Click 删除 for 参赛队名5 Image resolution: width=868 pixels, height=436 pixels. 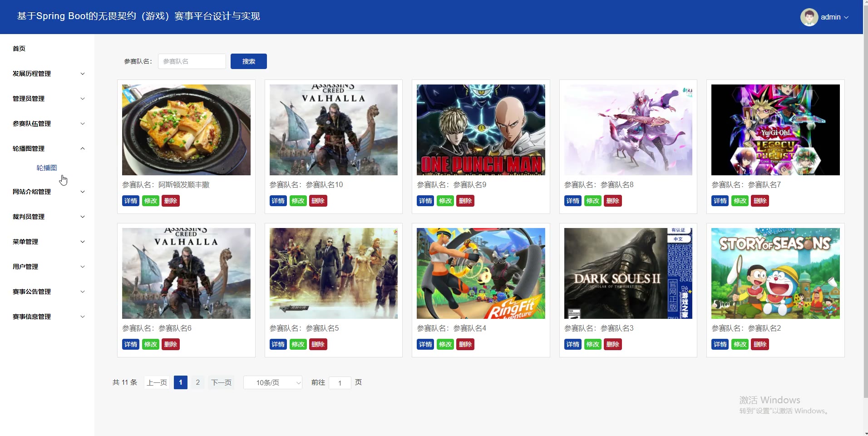[x=318, y=344]
